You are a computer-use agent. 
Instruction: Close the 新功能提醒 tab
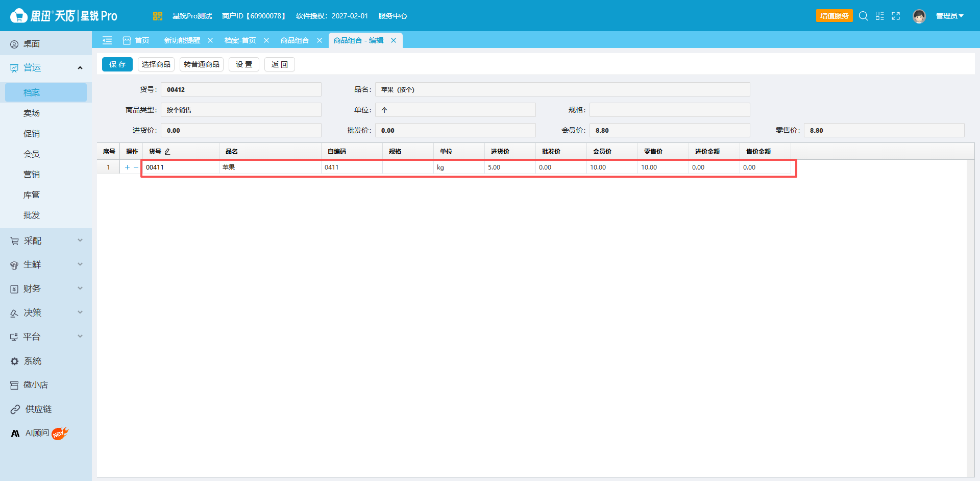[210, 40]
